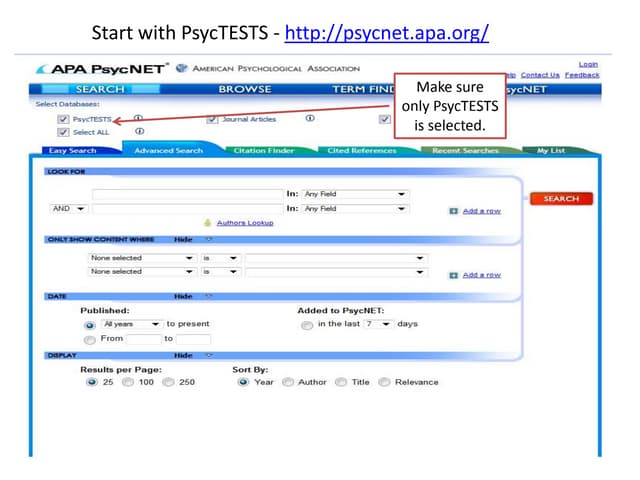Uncheck the PsycTESTS database checkbox
The width and height of the screenshot is (640, 480).
coord(63,119)
